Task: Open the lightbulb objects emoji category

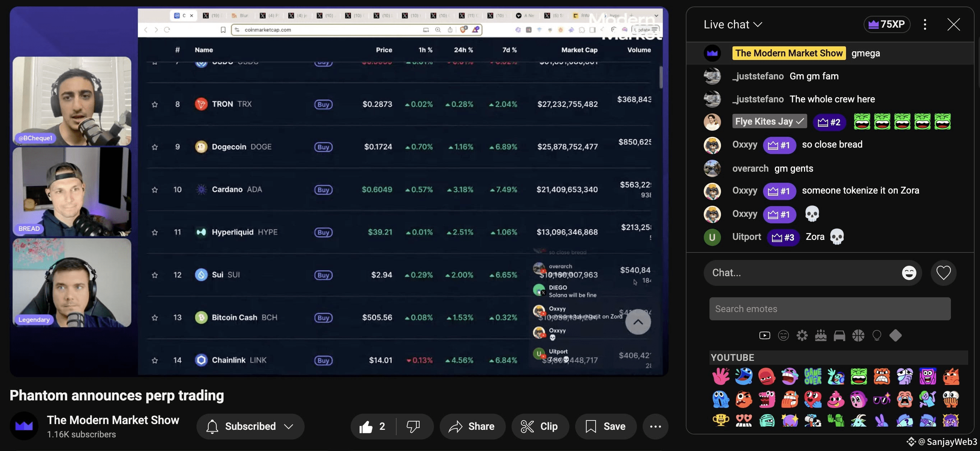Action: (877, 335)
